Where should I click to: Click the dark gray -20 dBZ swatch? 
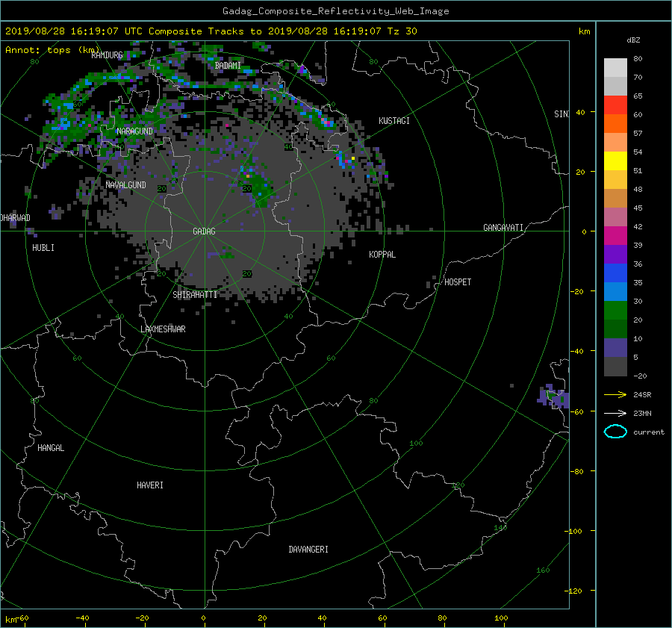[615, 367]
